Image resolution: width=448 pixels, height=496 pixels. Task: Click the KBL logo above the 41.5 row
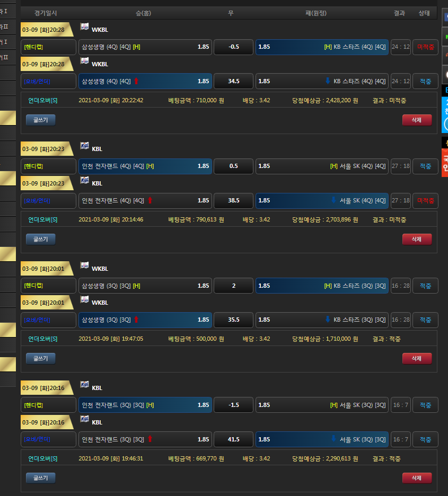click(84, 419)
